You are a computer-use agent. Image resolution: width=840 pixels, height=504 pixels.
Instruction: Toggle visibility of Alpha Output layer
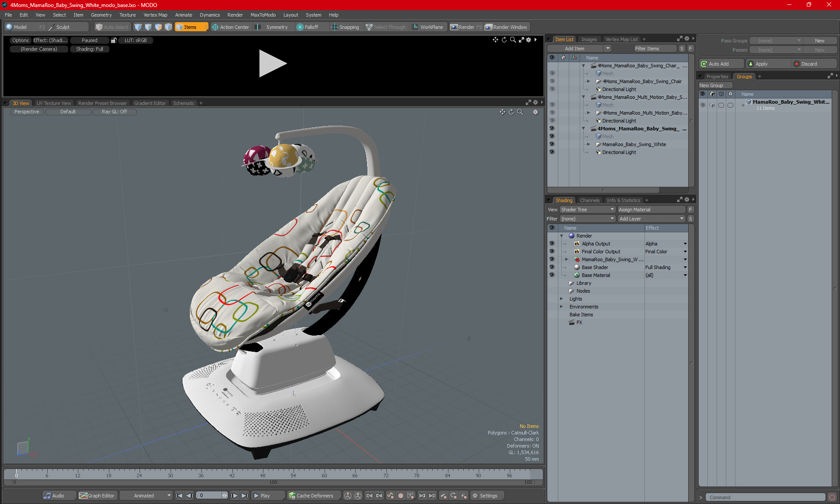pos(552,244)
